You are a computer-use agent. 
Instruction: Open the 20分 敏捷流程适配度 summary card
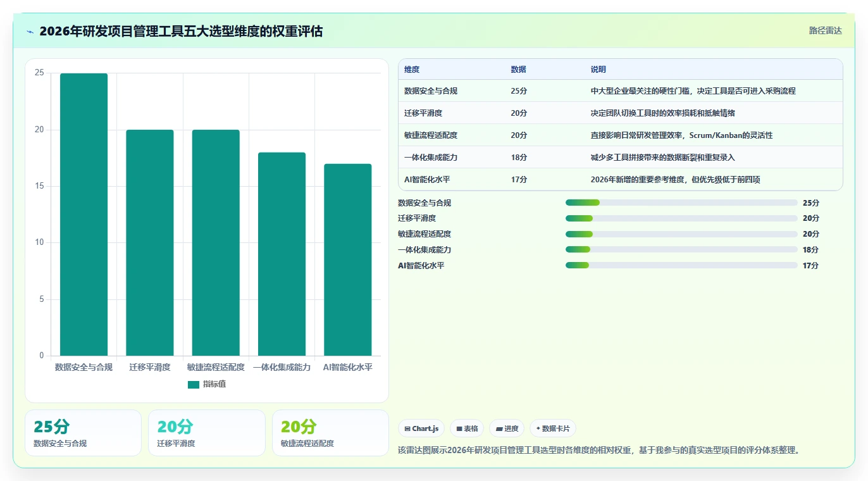pos(330,433)
